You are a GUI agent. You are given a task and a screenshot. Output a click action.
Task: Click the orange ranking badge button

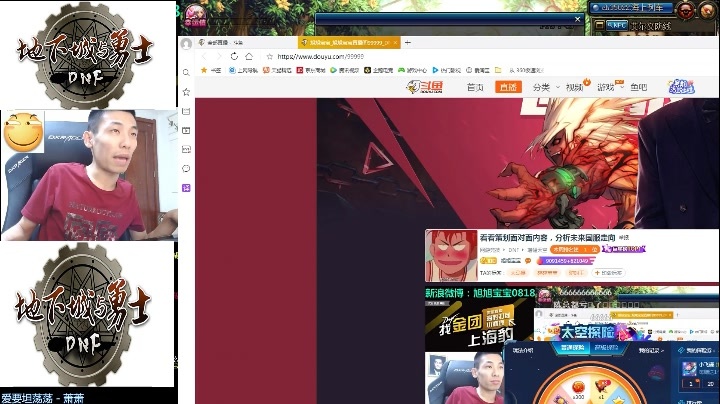click(574, 249)
